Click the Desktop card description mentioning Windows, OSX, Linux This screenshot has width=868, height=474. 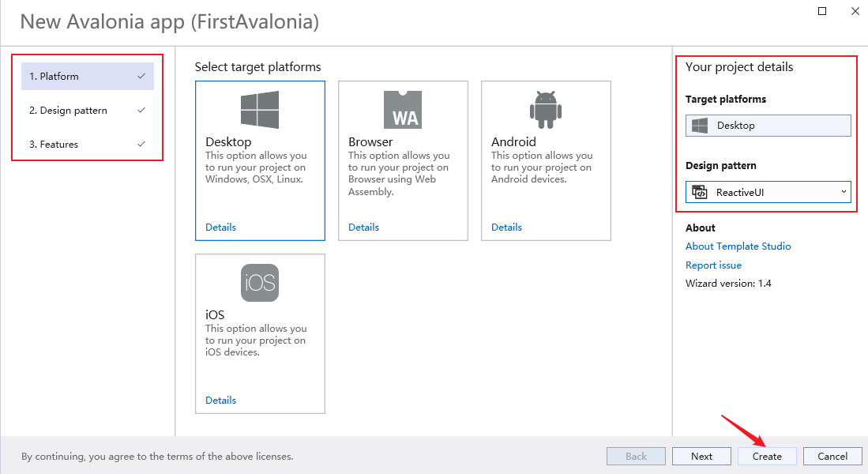tap(256, 167)
